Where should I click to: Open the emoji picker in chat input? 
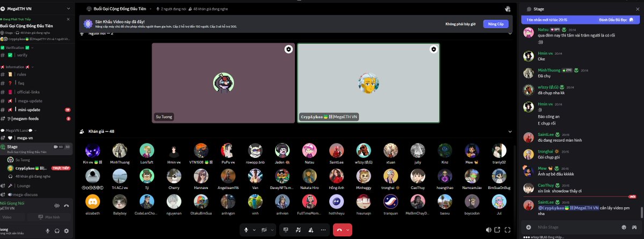[x=624, y=227]
